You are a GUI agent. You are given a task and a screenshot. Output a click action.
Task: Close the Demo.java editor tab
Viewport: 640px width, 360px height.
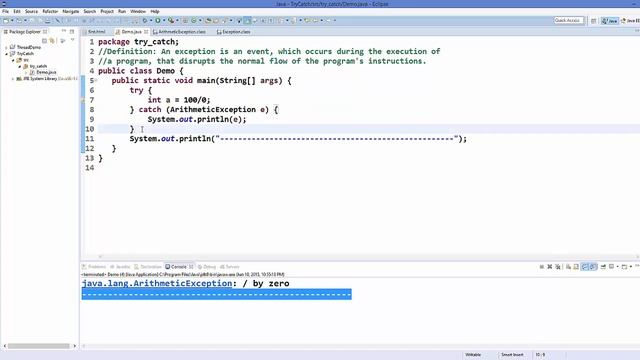[146, 31]
